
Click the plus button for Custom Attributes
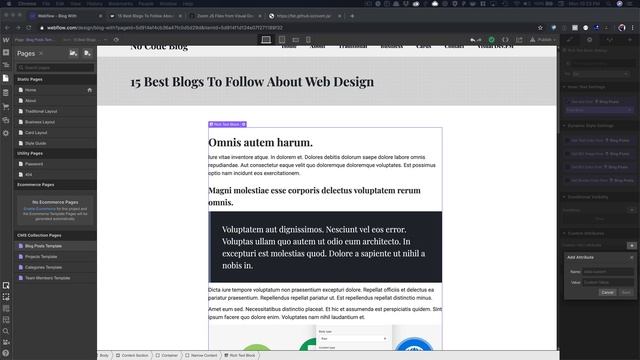click(x=632, y=245)
